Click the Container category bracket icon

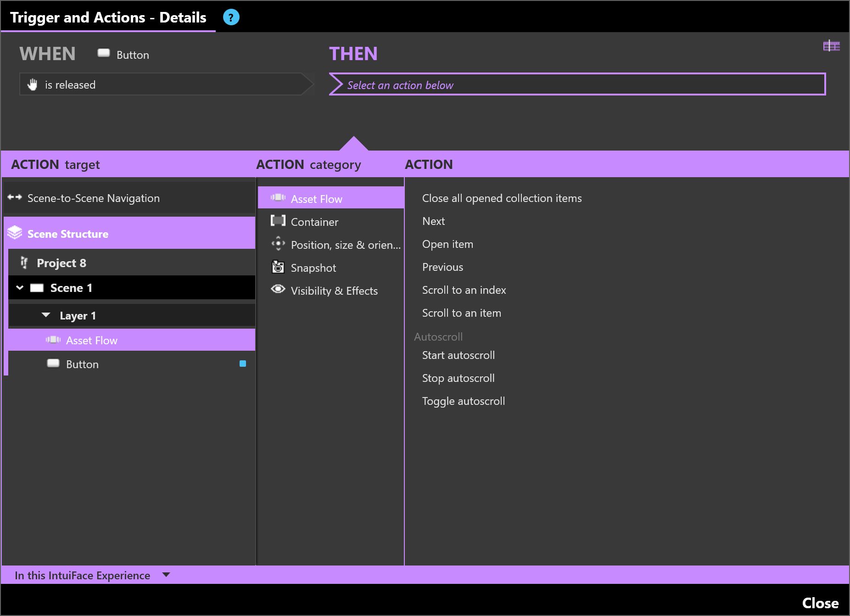click(x=278, y=221)
